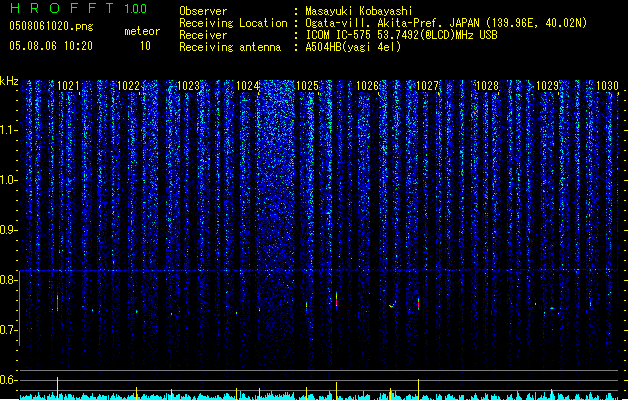Click the Receiving Location label

coord(233,23)
